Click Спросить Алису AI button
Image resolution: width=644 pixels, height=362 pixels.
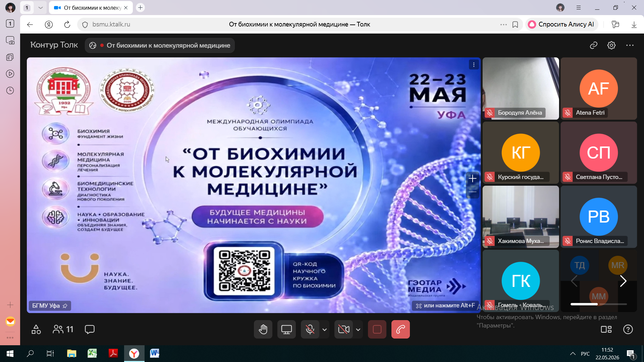point(561,24)
